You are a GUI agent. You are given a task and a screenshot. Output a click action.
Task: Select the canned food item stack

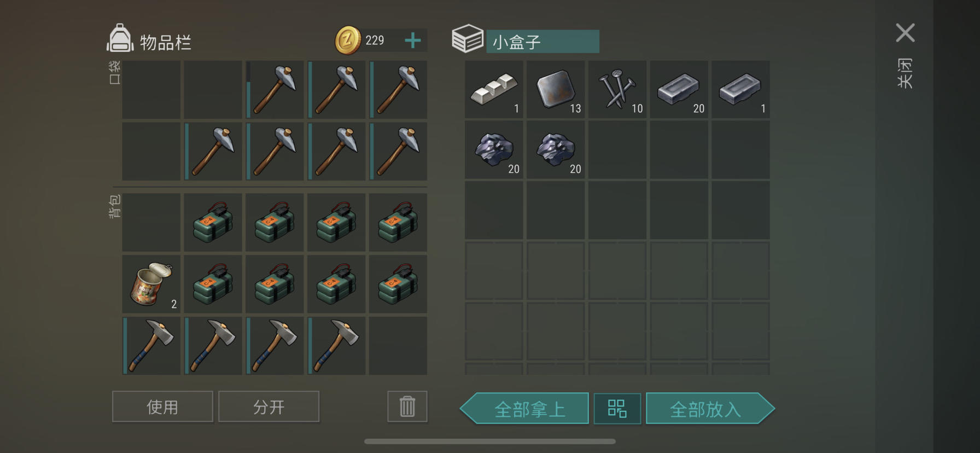[x=151, y=284]
